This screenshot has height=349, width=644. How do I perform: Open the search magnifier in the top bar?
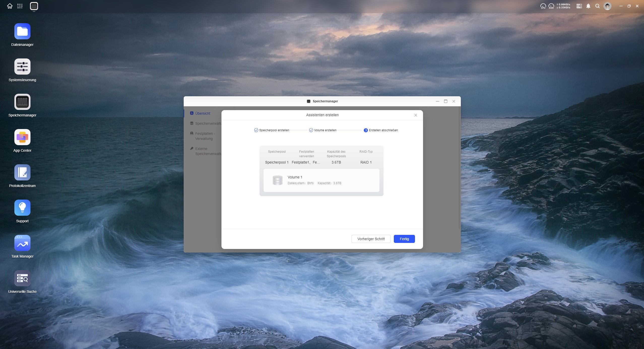click(597, 6)
